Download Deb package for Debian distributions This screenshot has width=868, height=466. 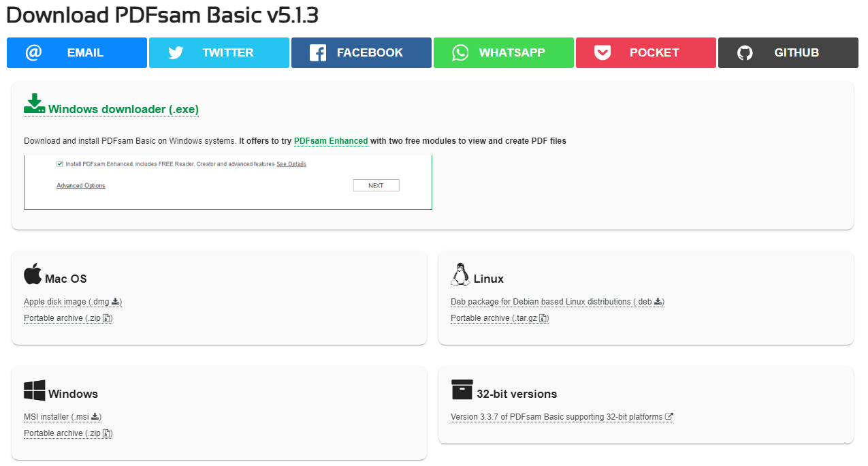pos(558,302)
